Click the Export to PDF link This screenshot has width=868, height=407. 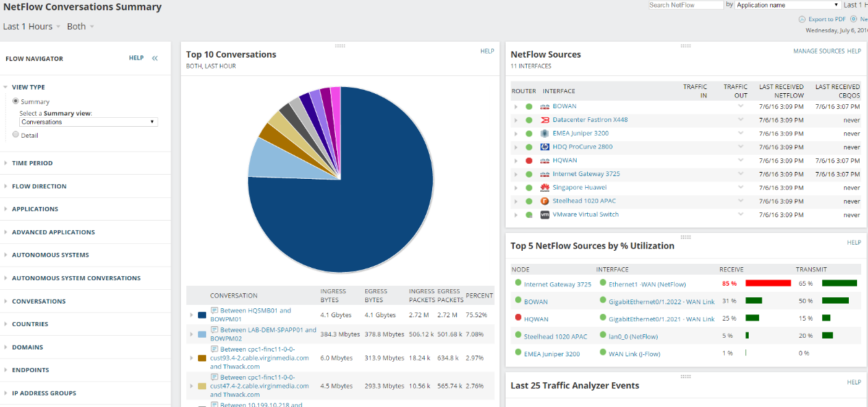pyautogui.click(x=827, y=19)
